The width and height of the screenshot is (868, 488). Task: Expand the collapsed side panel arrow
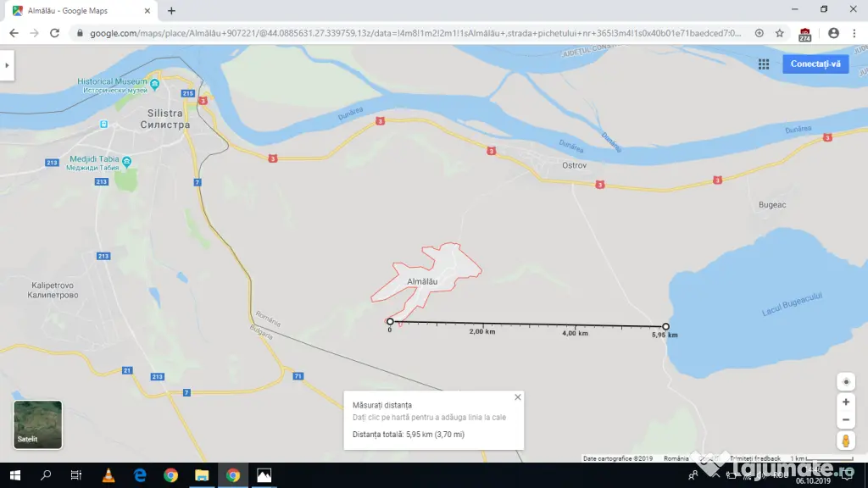pyautogui.click(x=7, y=65)
